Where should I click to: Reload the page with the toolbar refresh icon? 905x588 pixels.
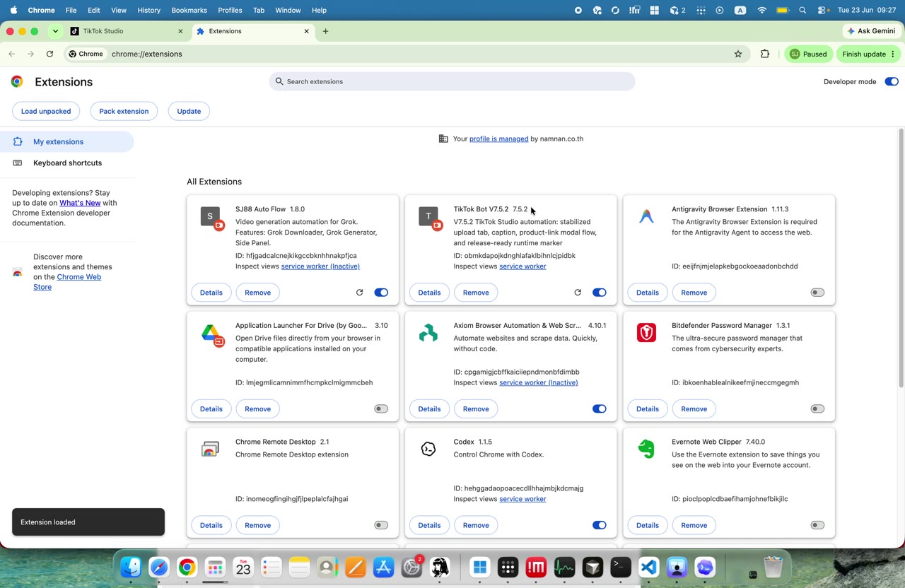tap(49, 54)
